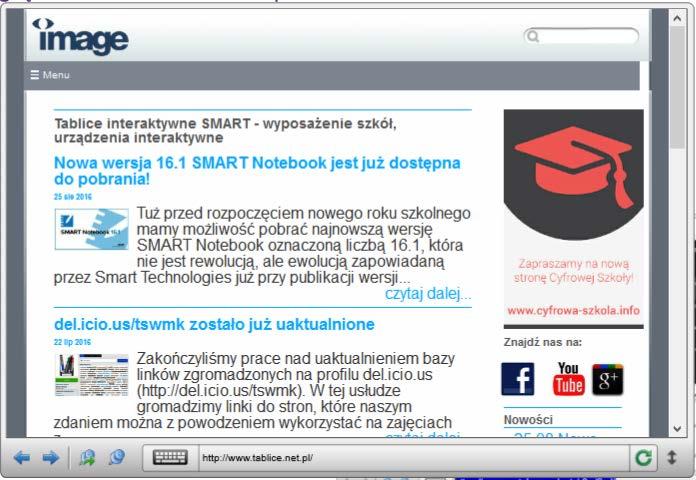Click the SMART Notebook 16.1 thumbnail
Screen dimensions: 696x480
(91, 229)
